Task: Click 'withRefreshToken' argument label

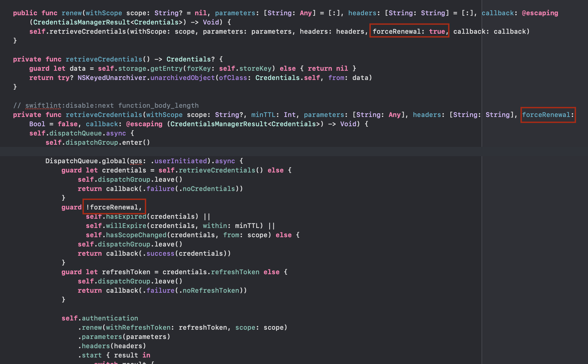Action: point(138,328)
